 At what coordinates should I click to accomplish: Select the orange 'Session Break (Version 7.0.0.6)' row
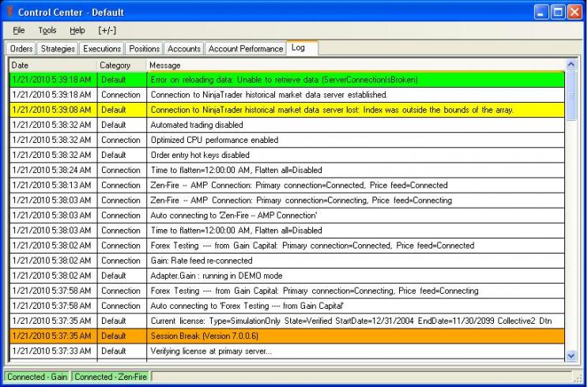[x=287, y=336]
